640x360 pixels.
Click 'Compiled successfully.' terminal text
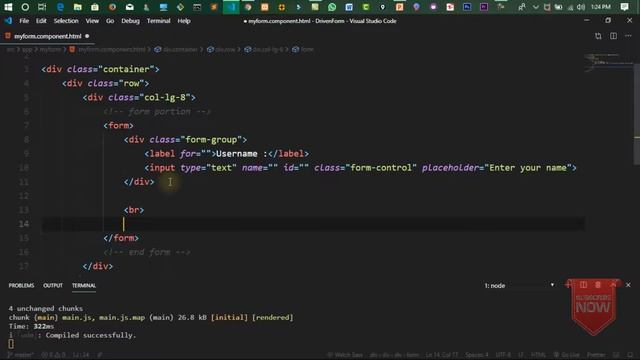[91, 336]
